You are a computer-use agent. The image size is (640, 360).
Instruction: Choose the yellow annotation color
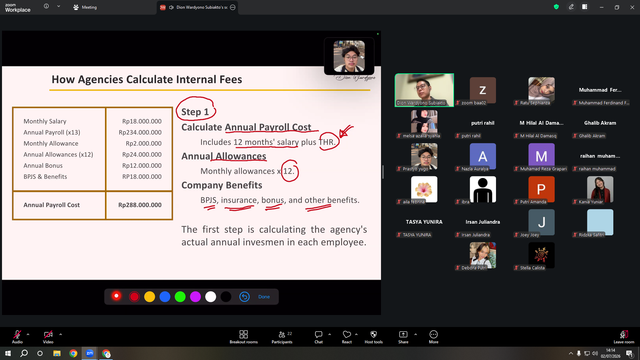click(x=149, y=297)
